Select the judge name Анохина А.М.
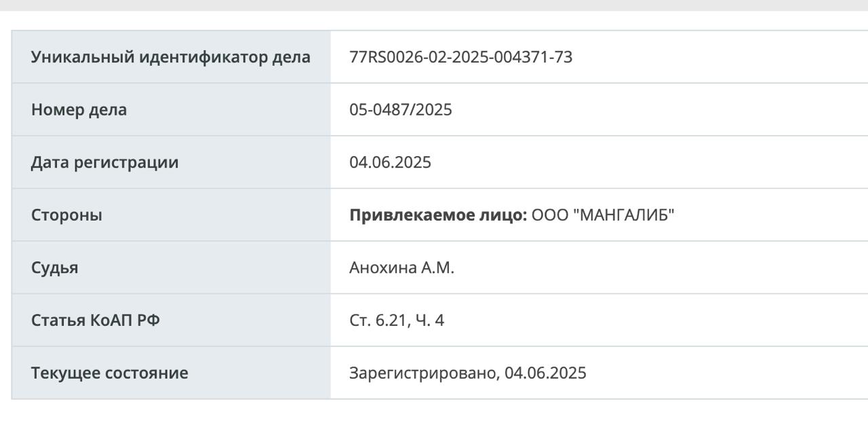Screen dimensions: 868x425 pos(401,267)
